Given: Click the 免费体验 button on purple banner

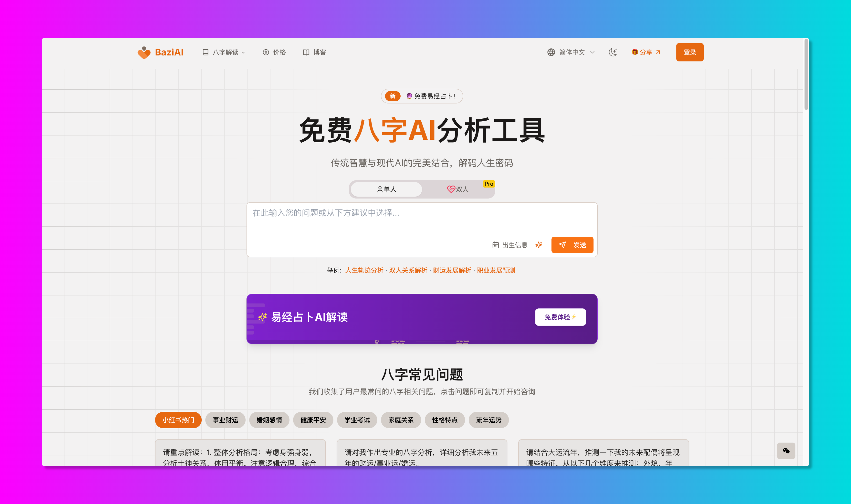Looking at the screenshot, I should click(x=560, y=317).
